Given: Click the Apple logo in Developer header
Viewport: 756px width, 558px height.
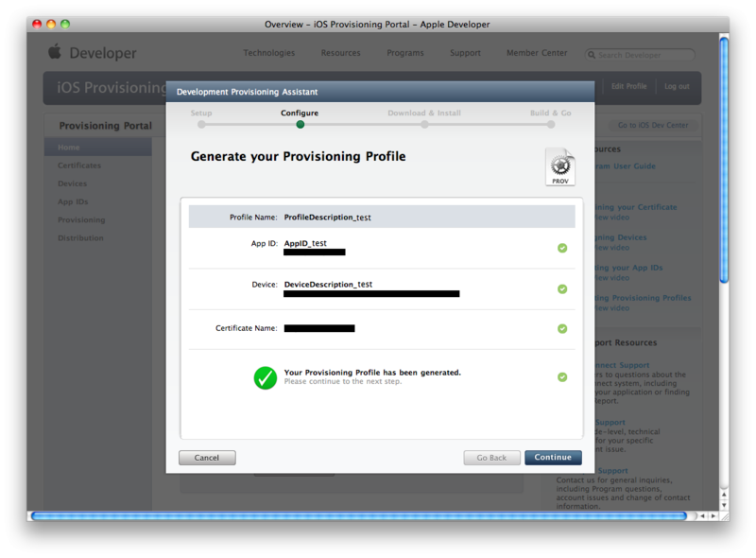Looking at the screenshot, I should tap(55, 51).
